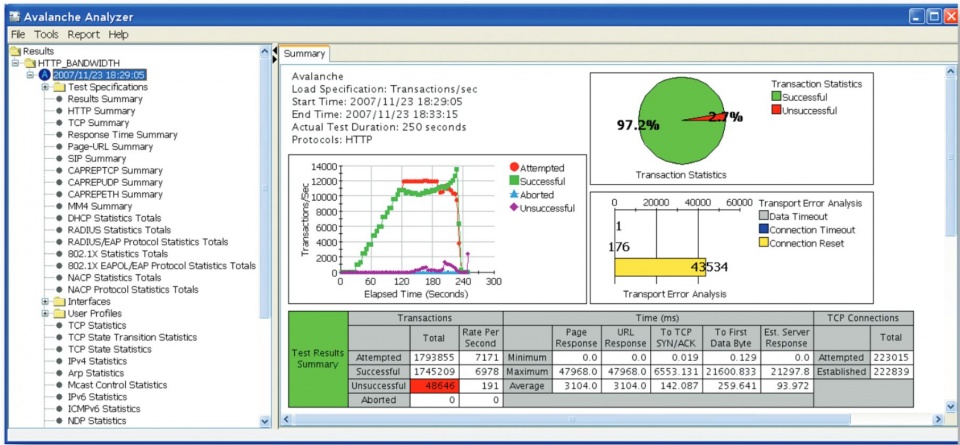Click the tree panel scroll up arrow

click(x=264, y=51)
